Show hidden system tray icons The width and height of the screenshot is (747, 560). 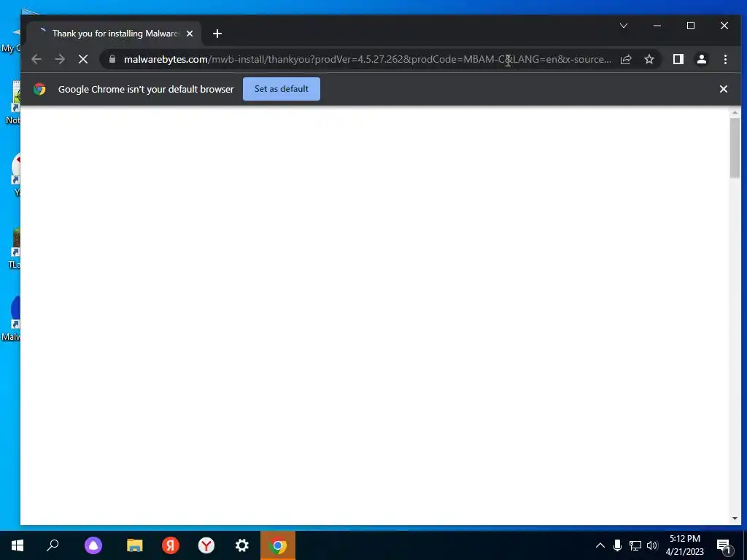pyautogui.click(x=600, y=545)
